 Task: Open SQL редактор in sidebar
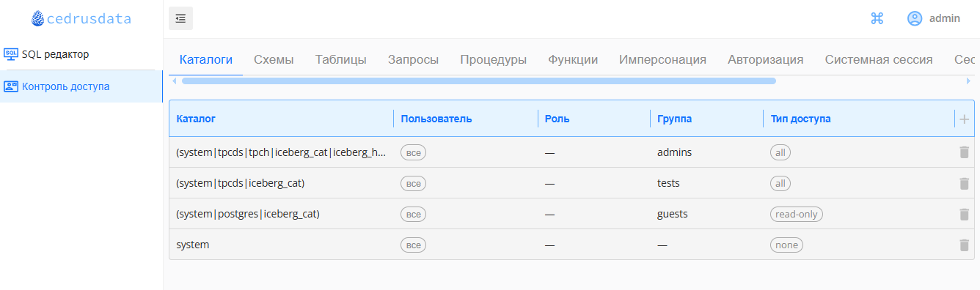(x=81, y=54)
